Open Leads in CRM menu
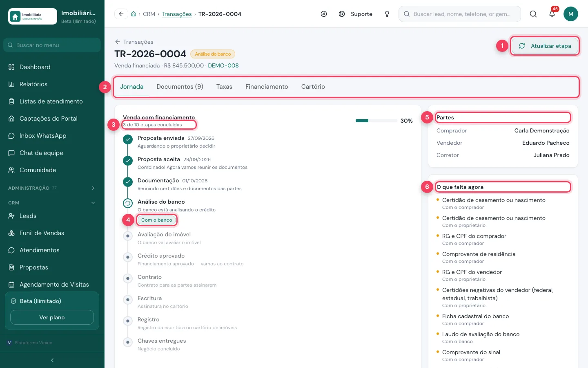 (x=52, y=216)
